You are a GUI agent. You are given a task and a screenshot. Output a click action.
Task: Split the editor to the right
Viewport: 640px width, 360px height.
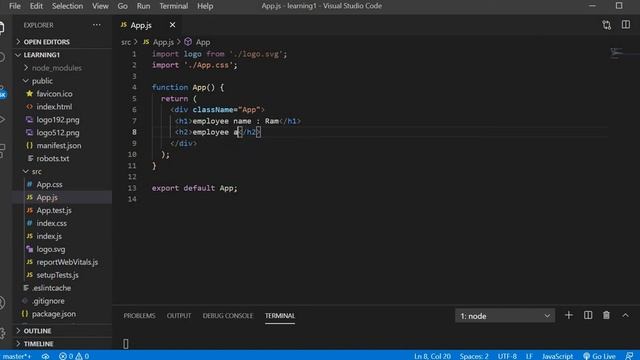coord(626,24)
